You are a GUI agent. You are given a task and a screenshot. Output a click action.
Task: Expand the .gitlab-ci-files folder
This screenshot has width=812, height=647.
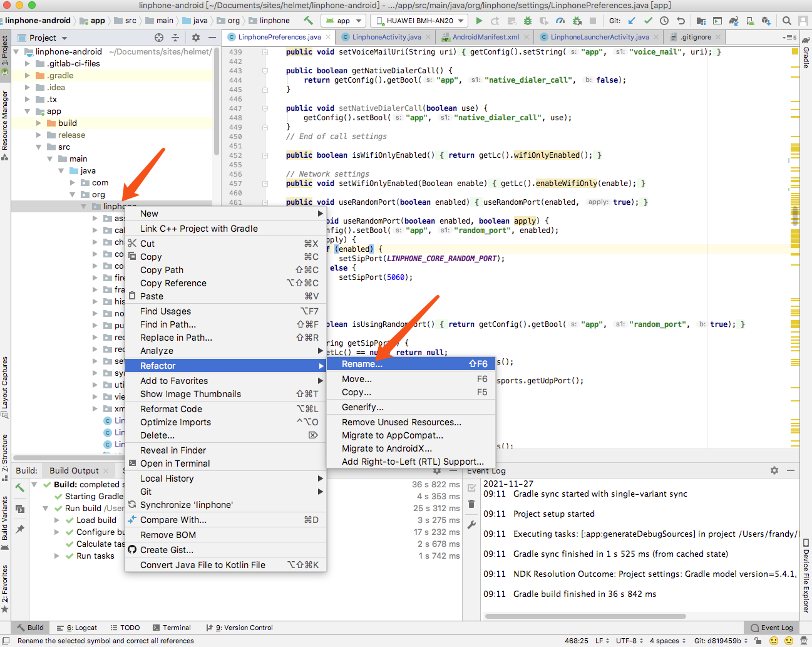click(28, 63)
